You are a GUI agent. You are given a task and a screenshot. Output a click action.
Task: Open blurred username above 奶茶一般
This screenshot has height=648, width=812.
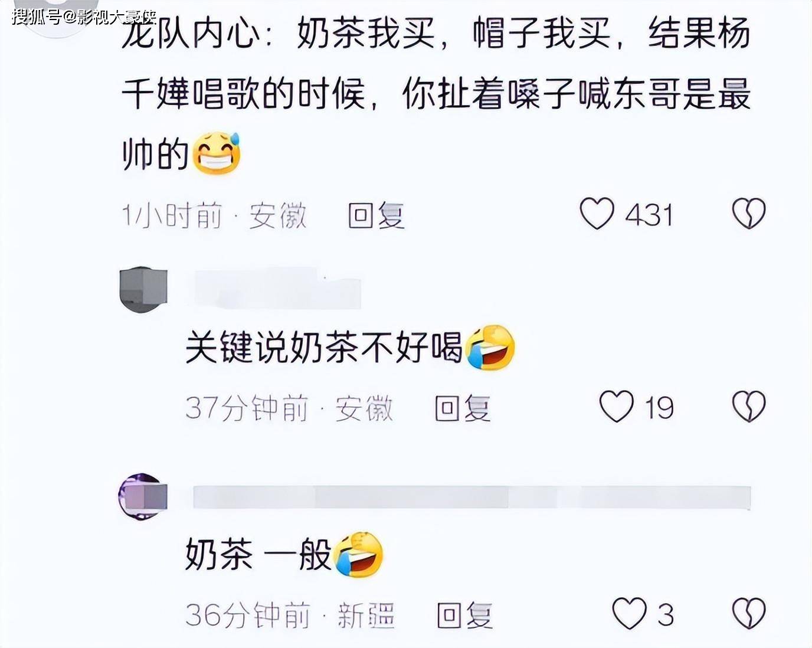click(x=472, y=497)
